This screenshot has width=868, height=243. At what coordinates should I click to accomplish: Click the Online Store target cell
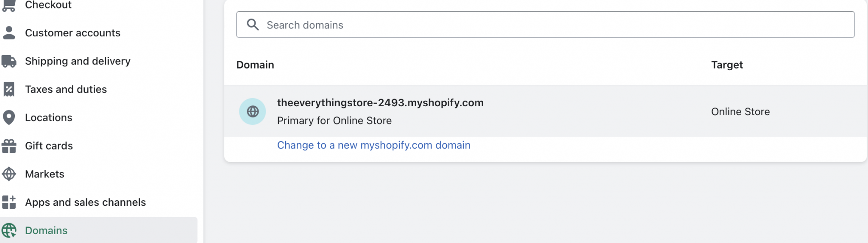coord(740,112)
